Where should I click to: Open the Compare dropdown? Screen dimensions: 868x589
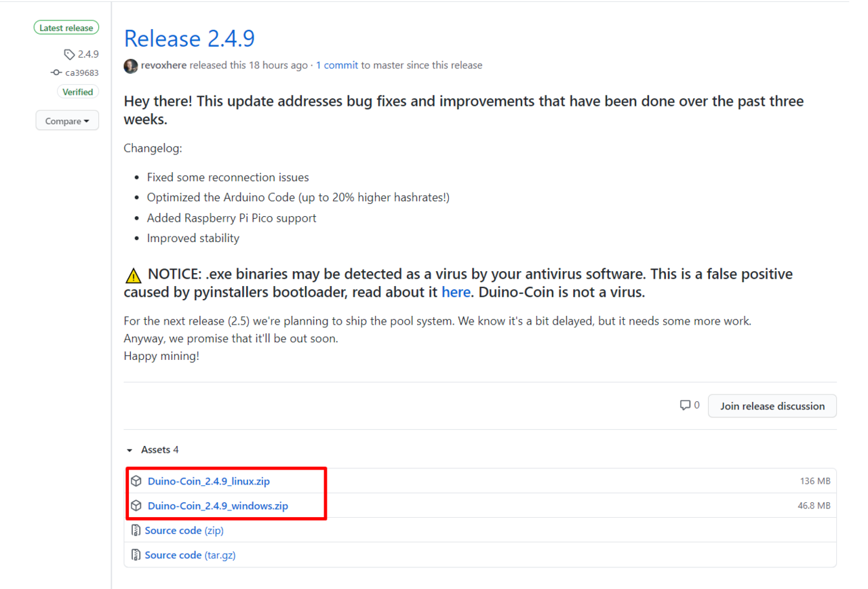click(67, 121)
